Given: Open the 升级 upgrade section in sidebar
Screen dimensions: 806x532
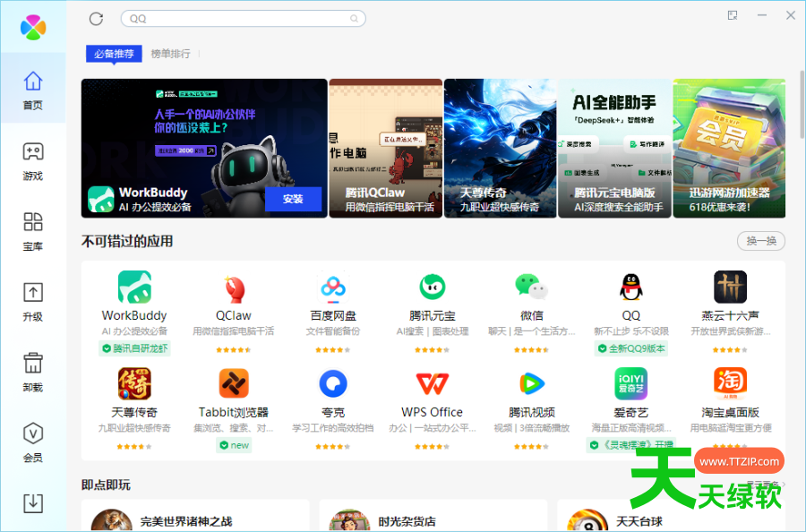Looking at the screenshot, I should point(33,302).
